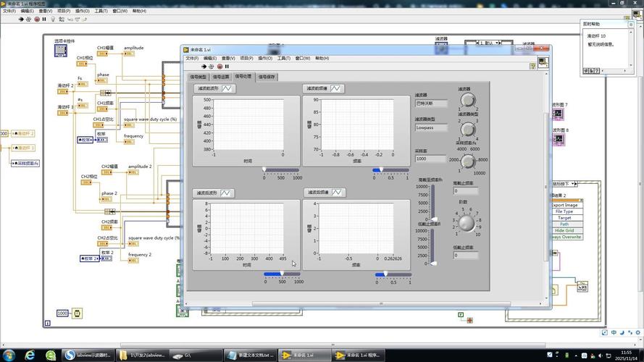Click the Step Out button
This screenshot has width=644, height=362.
(x=85, y=20)
